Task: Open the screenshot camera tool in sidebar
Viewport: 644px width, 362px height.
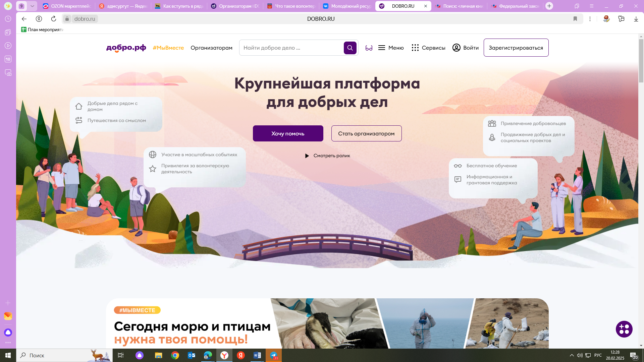Action: tap(8, 73)
